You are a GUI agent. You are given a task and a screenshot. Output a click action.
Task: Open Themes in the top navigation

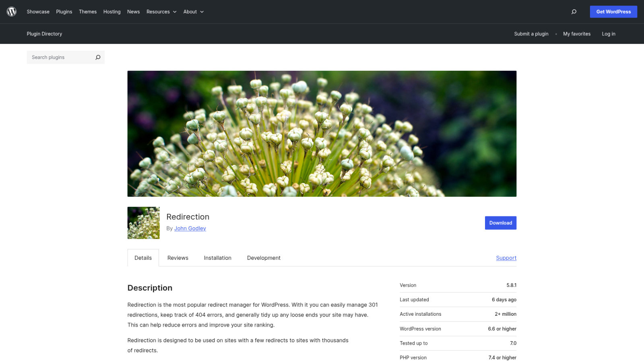click(88, 12)
